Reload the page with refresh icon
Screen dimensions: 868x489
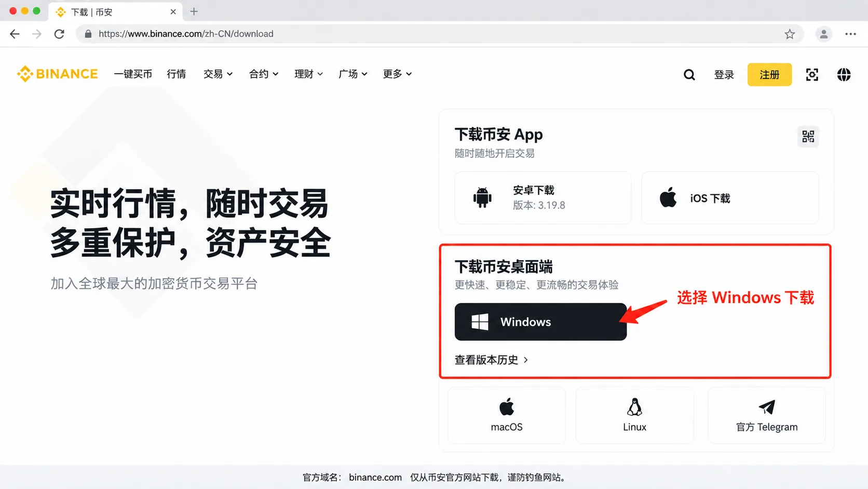[x=59, y=34]
